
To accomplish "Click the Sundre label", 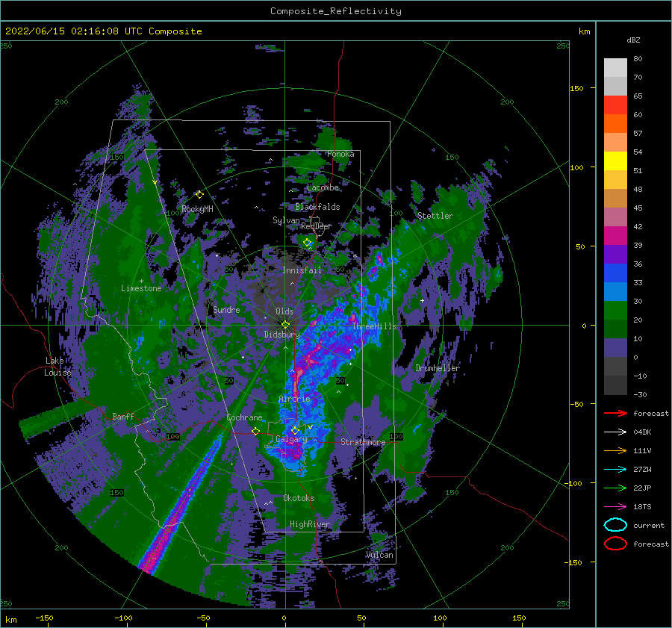I will tap(226, 309).
